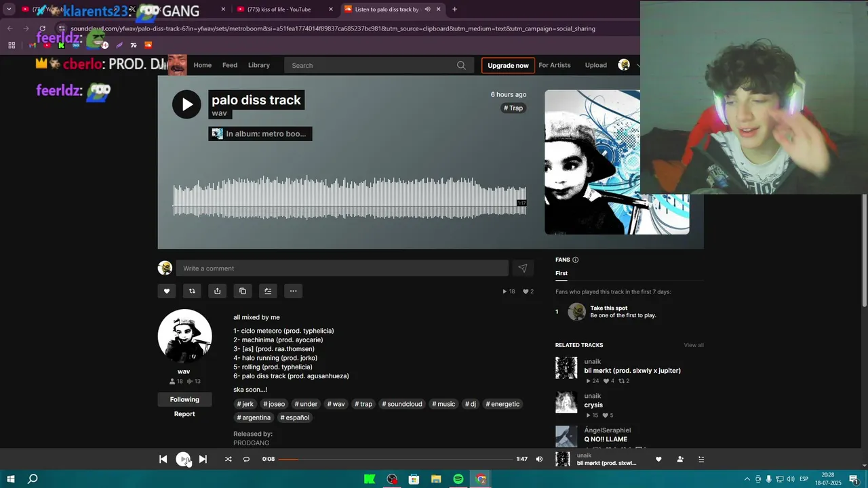Open the related track 'crysis'
The image size is (868, 488).
click(x=593, y=405)
